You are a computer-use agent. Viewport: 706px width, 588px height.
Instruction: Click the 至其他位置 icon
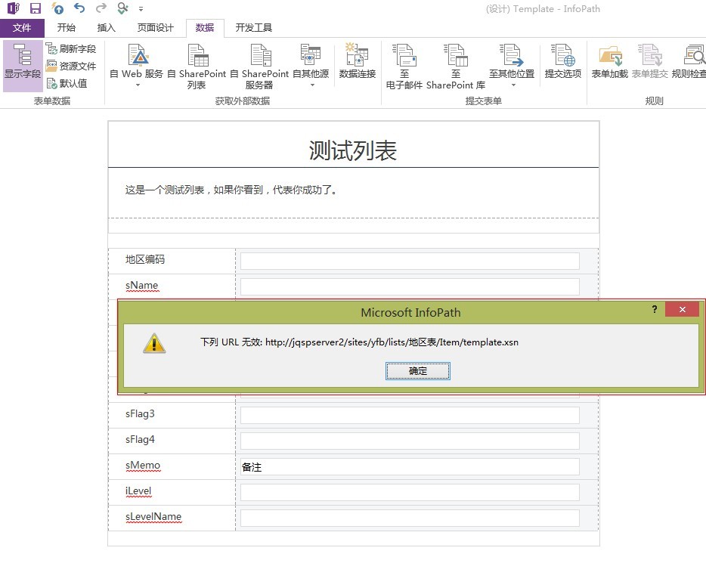tap(512, 54)
